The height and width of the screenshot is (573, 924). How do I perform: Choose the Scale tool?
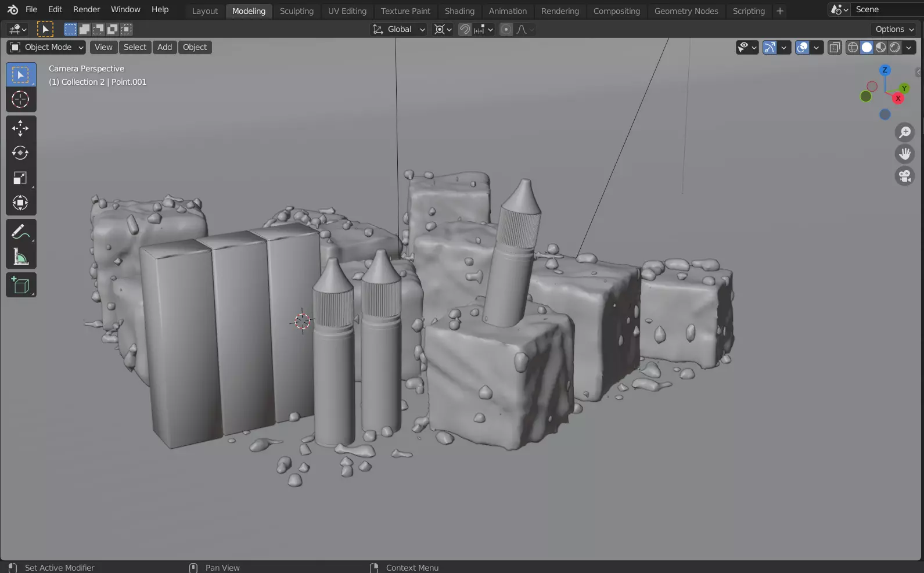[20, 178]
